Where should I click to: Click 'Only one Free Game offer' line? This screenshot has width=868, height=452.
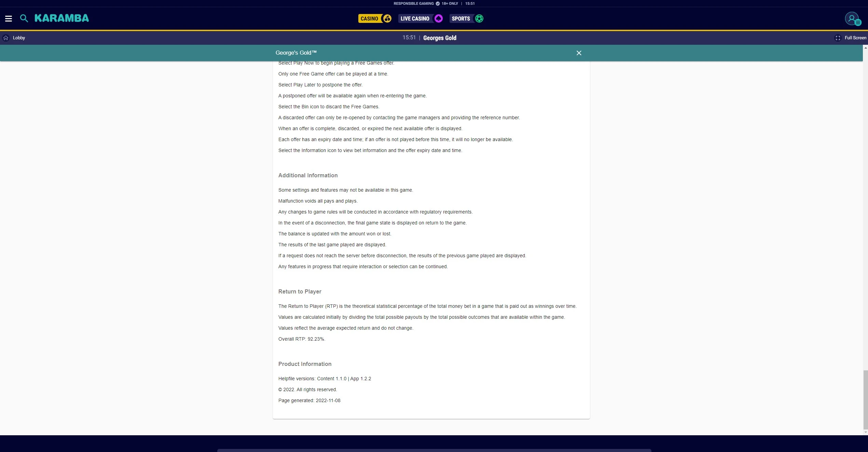coord(333,74)
